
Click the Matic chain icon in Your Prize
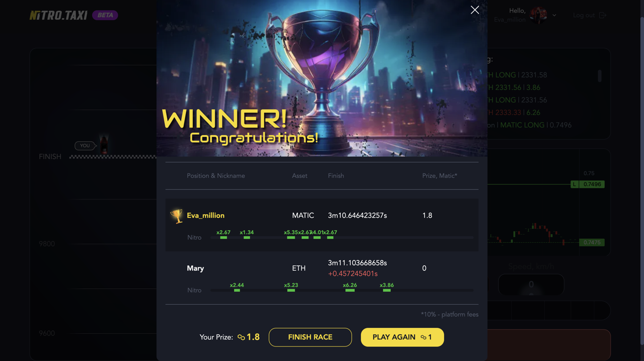(x=241, y=337)
